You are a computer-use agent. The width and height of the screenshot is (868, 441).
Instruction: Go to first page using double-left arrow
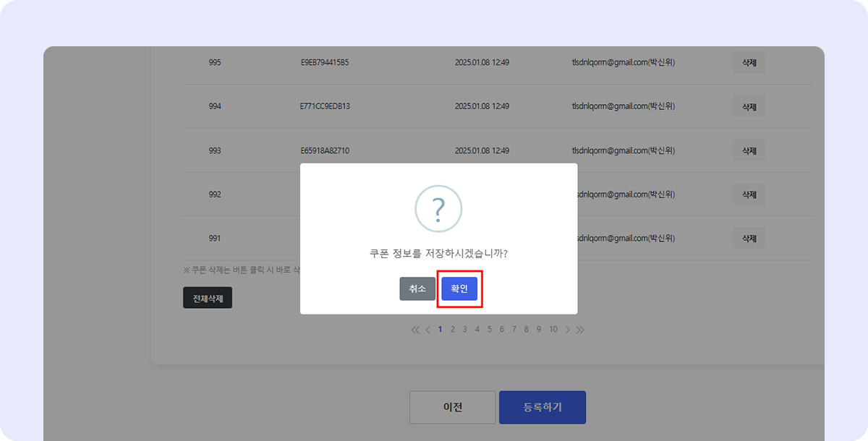pos(415,330)
